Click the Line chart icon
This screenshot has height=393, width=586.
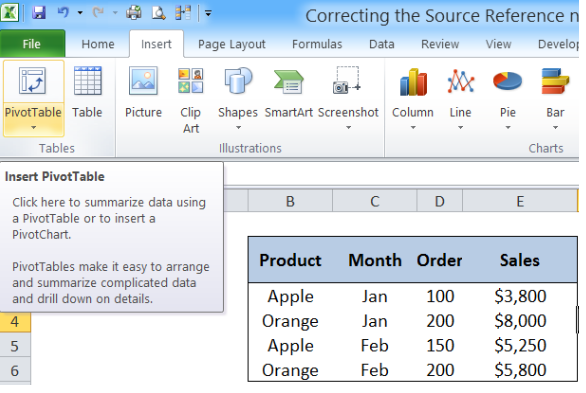point(460,82)
